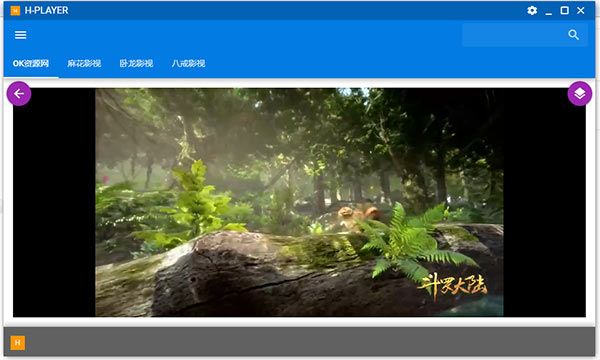Close the H-PLAYER window
Screen dimensions: 600x360
[x=580, y=10]
